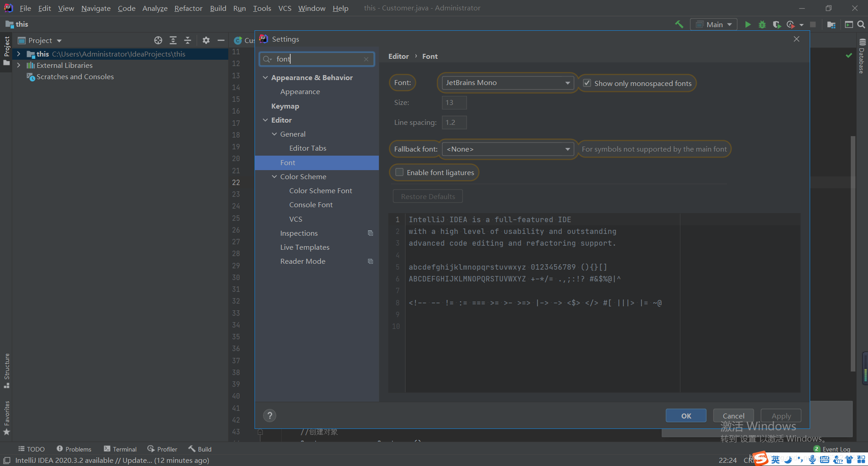Open the File menu

[x=25, y=8]
